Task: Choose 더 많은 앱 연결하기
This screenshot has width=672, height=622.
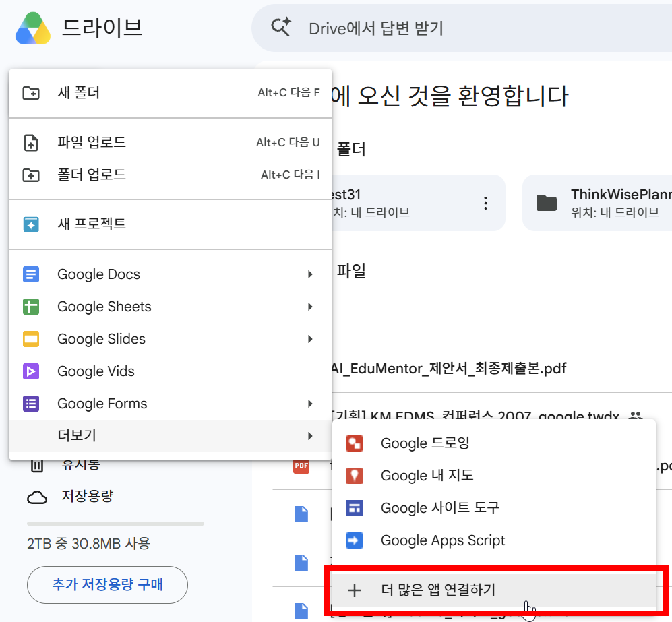Action: [494, 590]
